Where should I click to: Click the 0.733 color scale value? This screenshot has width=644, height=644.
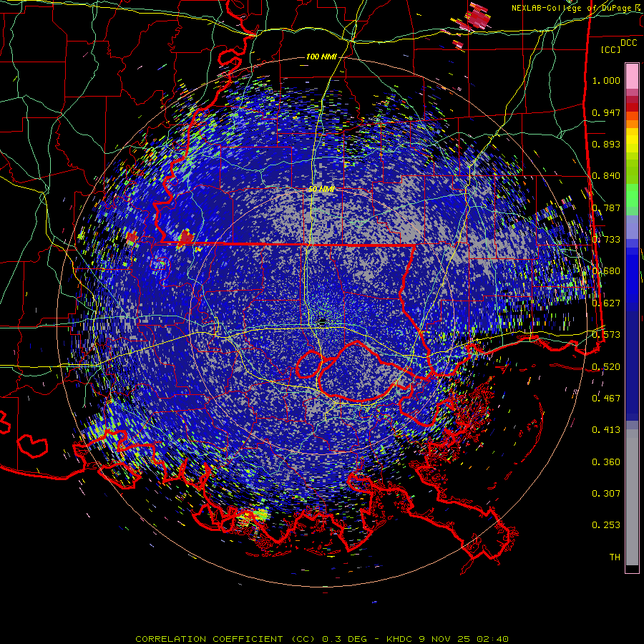(606, 240)
